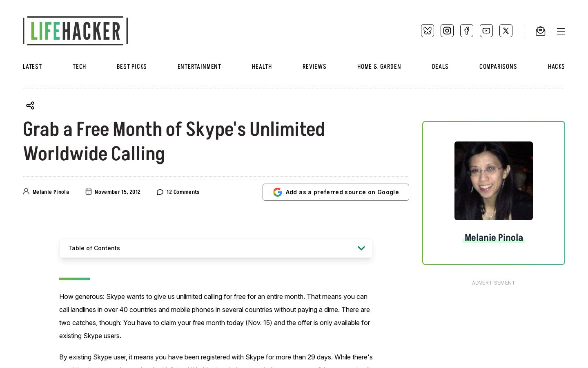Open Lifehacker's Facebook icon
This screenshot has width=588, height=368.
[x=467, y=31]
